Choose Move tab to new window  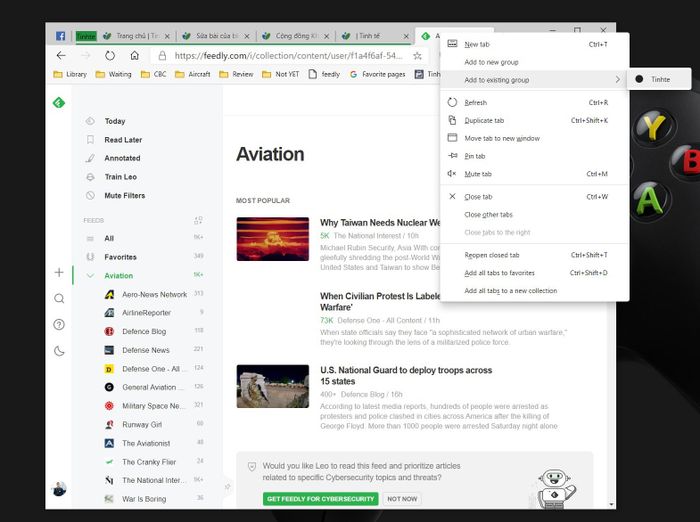point(535,138)
